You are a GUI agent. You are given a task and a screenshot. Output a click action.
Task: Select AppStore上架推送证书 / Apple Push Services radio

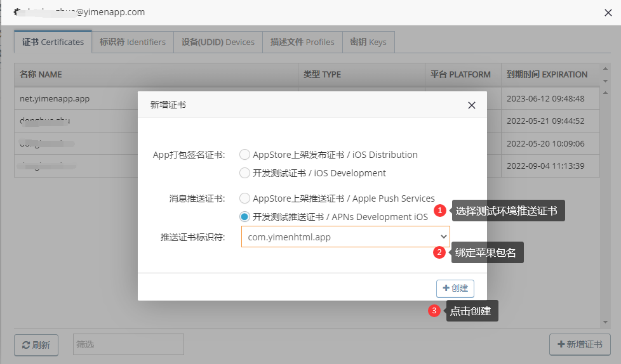coord(244,198)
